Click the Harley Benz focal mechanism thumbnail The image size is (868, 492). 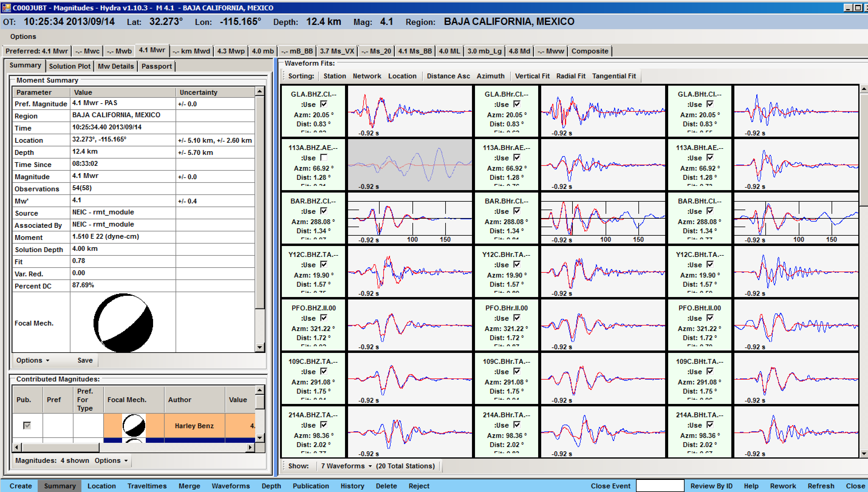coord(134,425)
